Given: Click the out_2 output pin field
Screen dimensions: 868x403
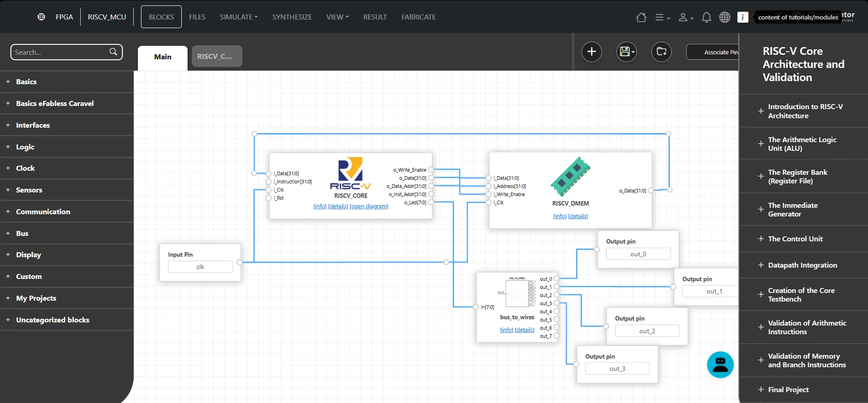Looking at the screenshot, I should [x=647, y=331].
